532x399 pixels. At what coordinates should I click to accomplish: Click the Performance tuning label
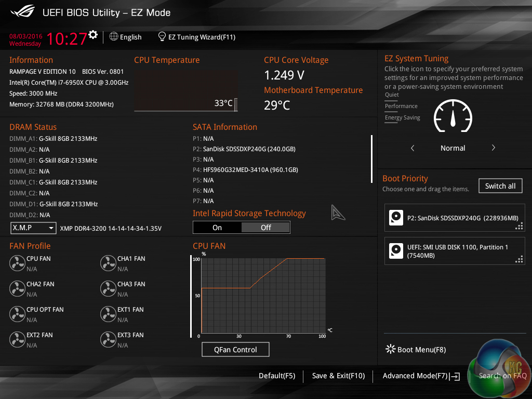point(401,106)
